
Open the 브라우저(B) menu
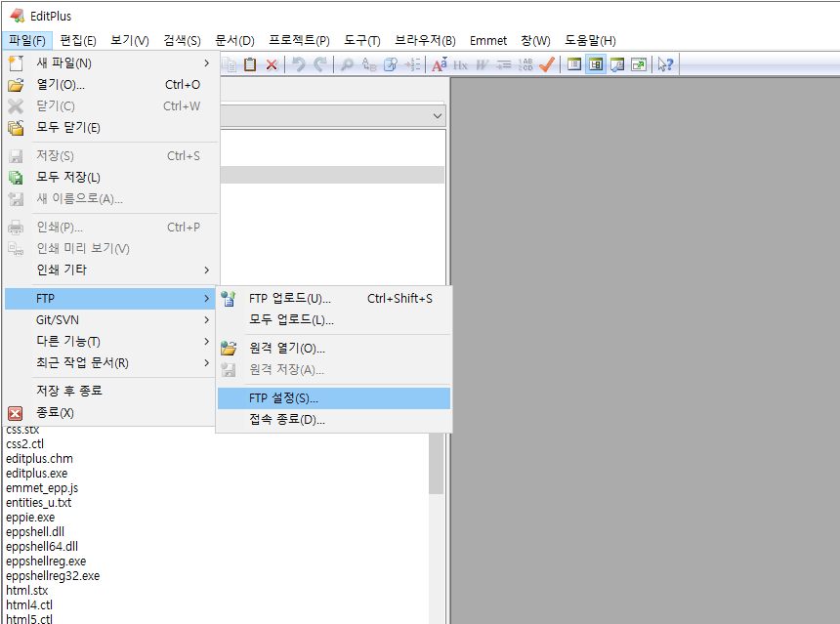tap(425, 41)
